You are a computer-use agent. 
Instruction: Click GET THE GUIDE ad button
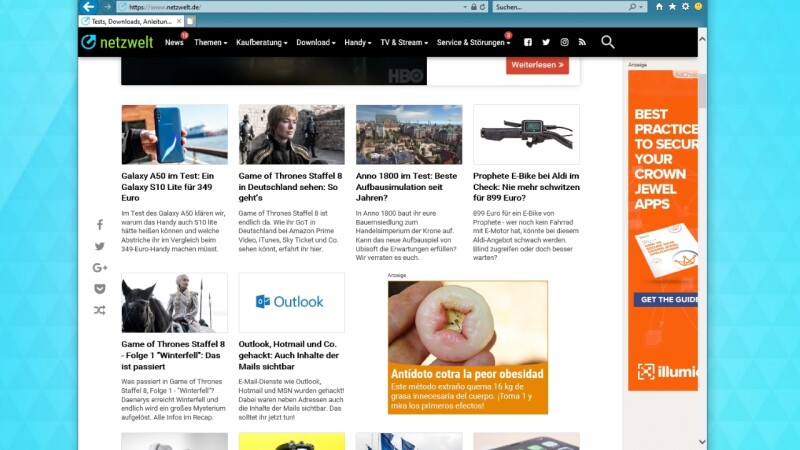point(666,299)
